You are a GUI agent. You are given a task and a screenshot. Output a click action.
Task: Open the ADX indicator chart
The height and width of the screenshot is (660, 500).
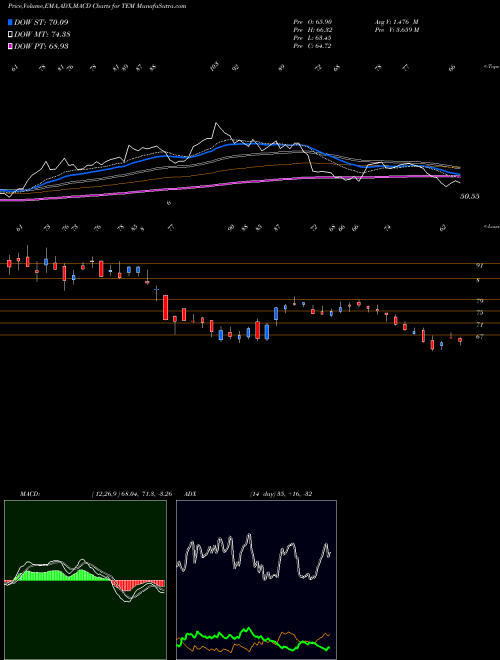(256, 580)
